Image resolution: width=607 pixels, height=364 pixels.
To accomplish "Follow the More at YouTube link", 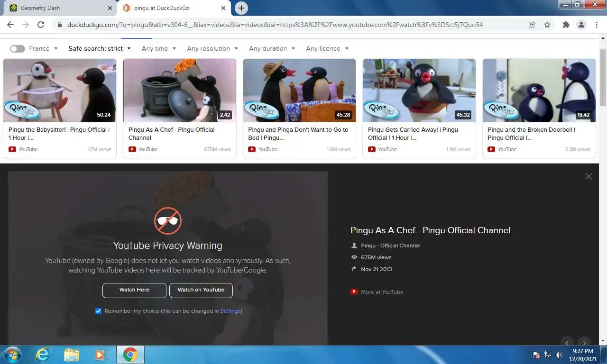I will [x=382, y=292].
